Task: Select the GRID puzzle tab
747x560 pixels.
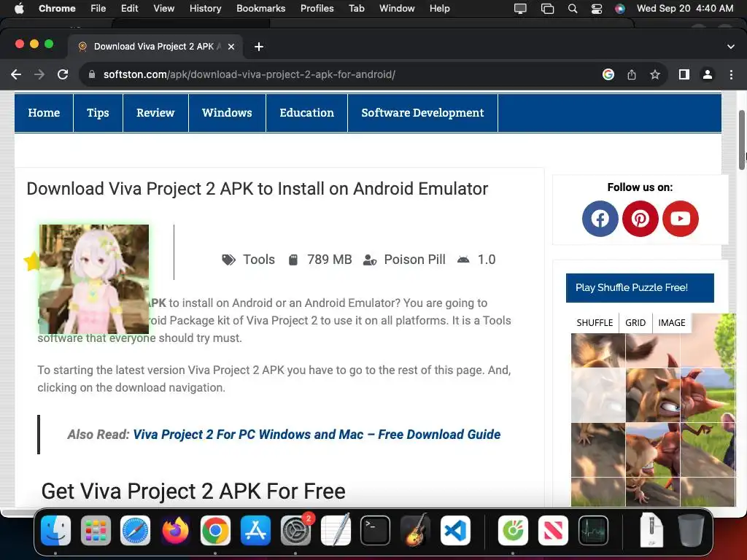Action: pyautogui.click(x=635, y=322)
